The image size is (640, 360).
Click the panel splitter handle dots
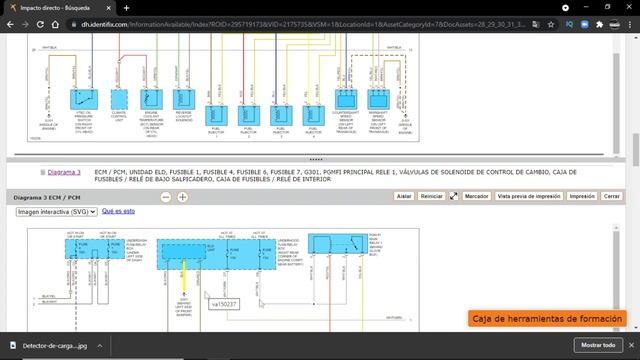(x=316, y=160)
